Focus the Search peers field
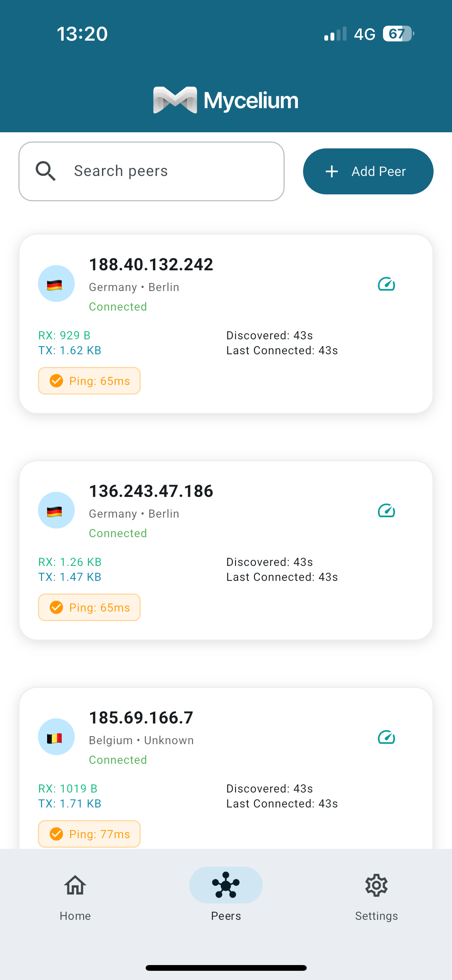Image resolution: width=452 pixels, height=980 pixels. (169, 171)
